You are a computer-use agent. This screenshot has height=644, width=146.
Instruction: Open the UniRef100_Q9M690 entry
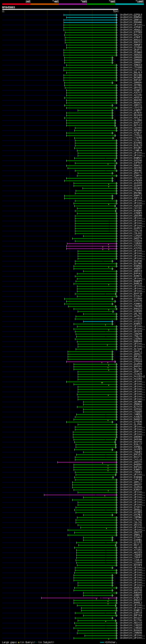point(131,82)
